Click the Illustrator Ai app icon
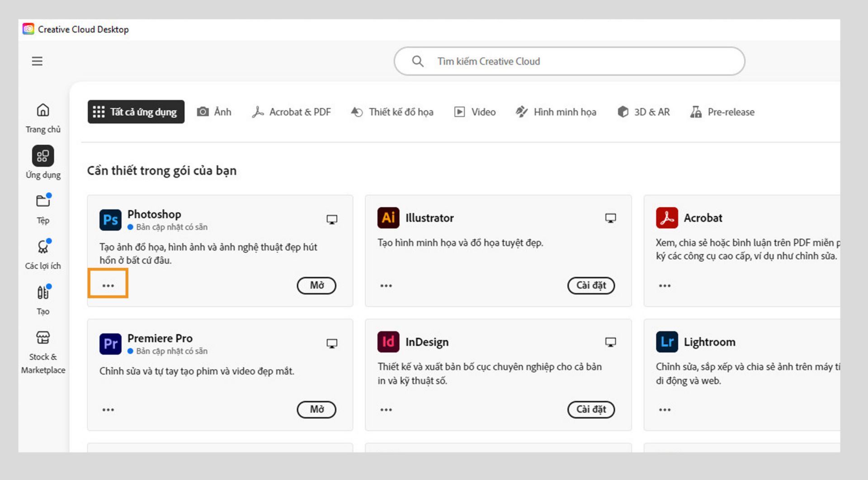This screenshot has height=480, width=868. tap(388, 218)
